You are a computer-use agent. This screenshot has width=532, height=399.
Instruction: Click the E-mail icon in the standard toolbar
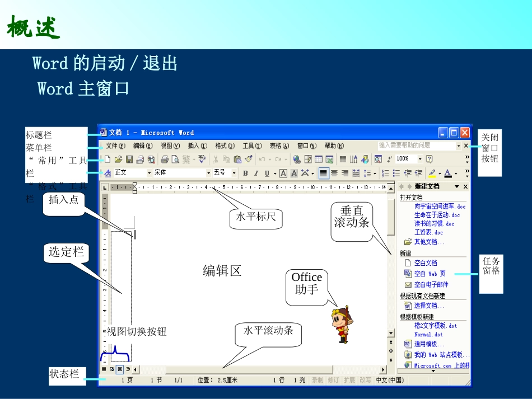(x=140, y=159)
